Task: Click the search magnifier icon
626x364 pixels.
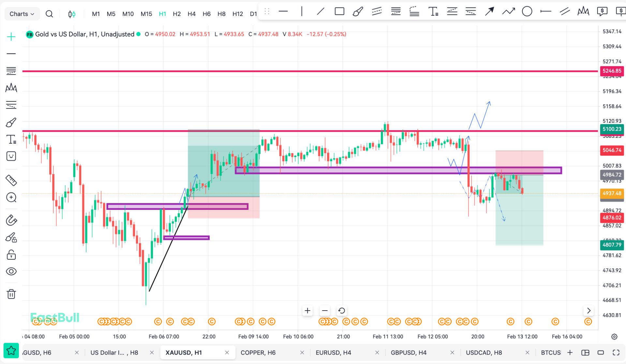Action: click(49, 14)
